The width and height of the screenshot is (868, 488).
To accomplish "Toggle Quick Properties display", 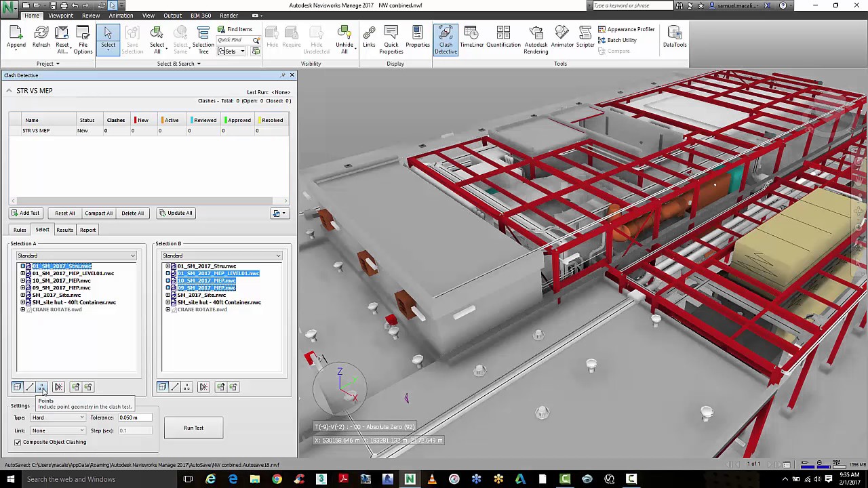I will [x=391, y=41].
